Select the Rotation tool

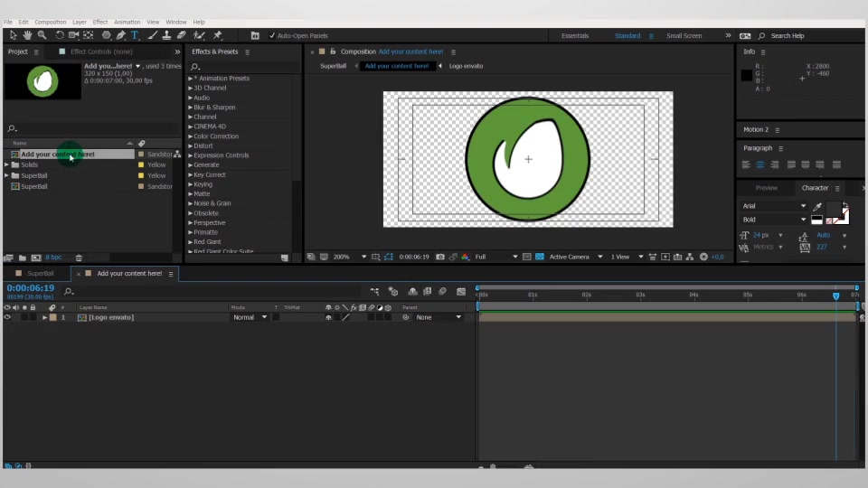[59, 35]
